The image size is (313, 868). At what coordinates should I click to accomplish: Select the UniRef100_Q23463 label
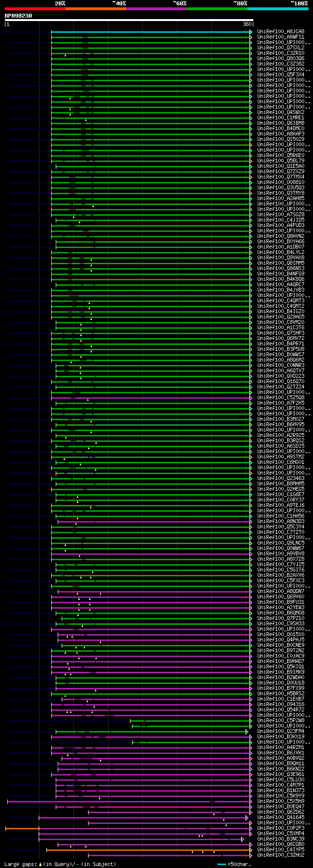(281, 479)
